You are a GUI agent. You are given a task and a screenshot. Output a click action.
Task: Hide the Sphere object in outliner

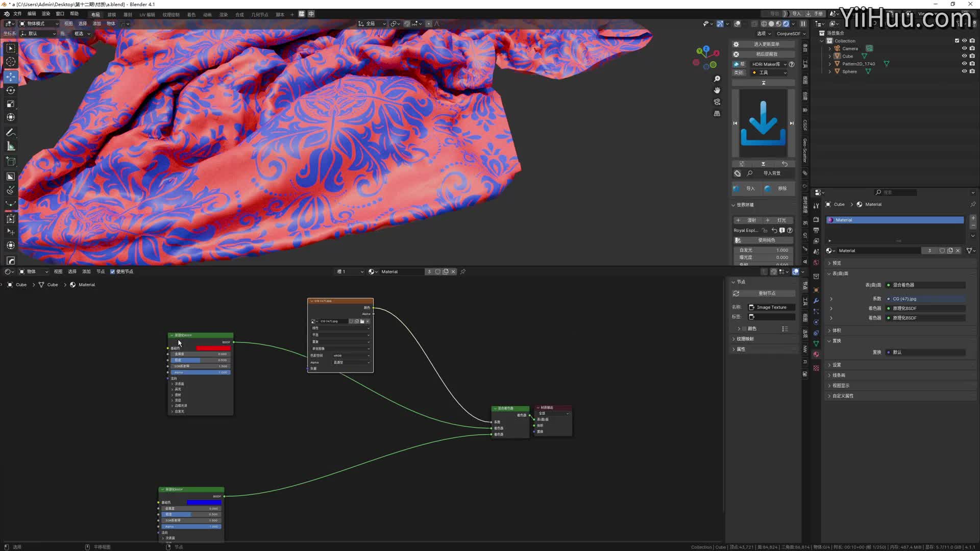[x=964, y=71]
